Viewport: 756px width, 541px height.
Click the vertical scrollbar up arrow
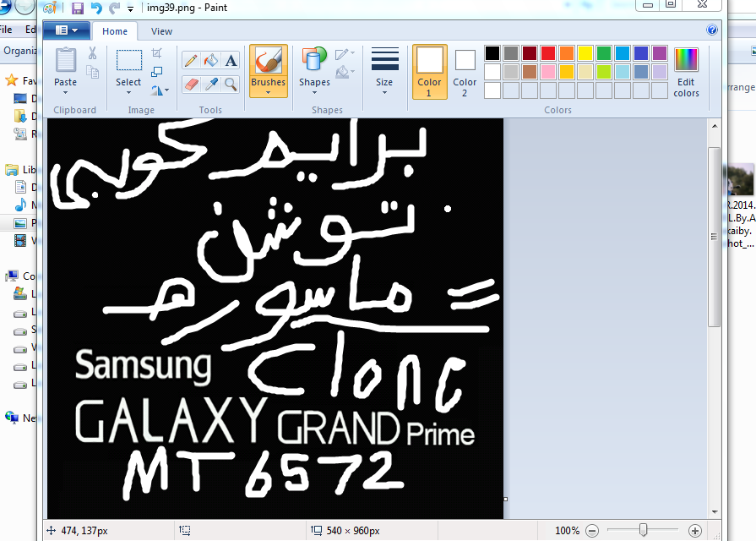coord(715,127)
